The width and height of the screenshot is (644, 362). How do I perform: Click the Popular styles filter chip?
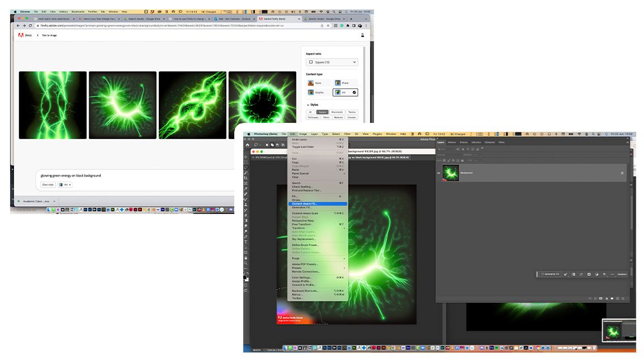tap(323, 112)
